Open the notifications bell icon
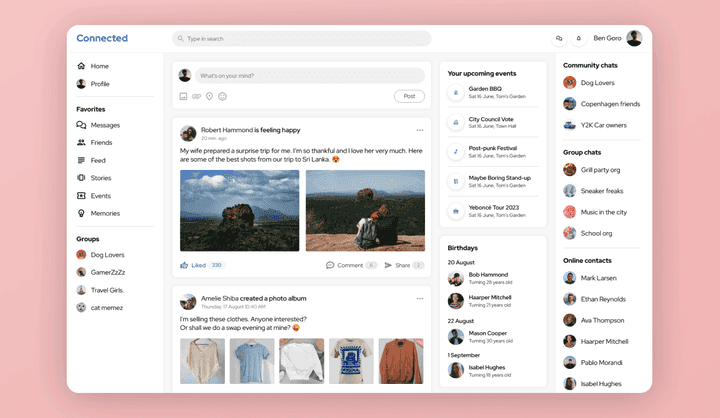 578,39
